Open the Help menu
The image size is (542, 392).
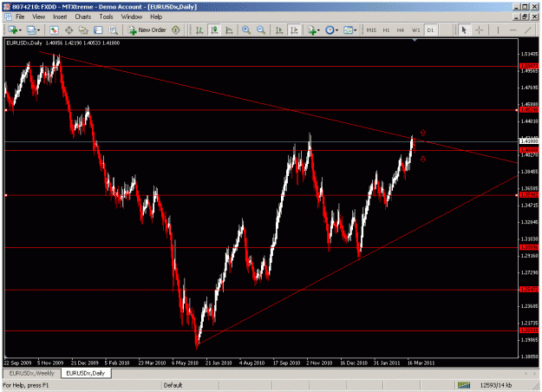tap(156, 16)
